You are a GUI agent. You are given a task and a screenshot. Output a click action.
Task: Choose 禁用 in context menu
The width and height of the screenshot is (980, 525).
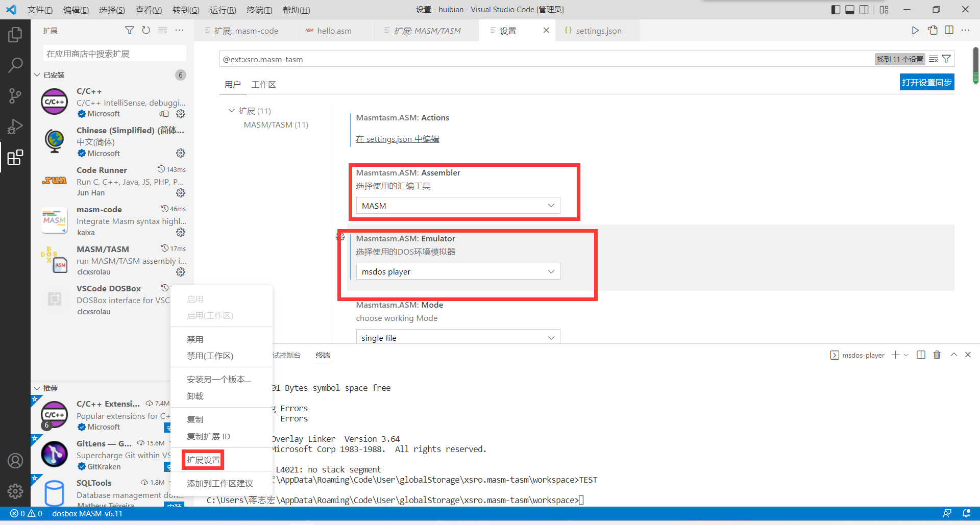tap(195, 339)
